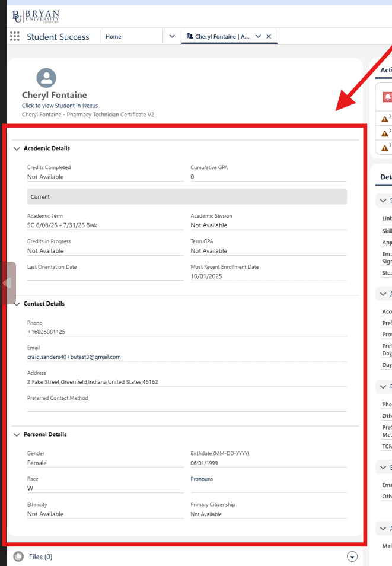Click the left sidebar collapse arrow handle
The image size is (392, 566).
[x=8, y=283]
